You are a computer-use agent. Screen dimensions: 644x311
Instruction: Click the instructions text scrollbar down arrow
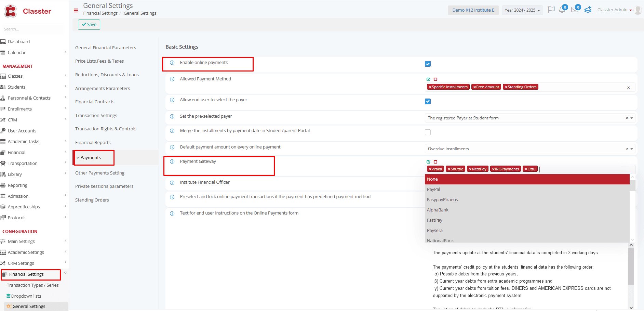click(631, 308)
